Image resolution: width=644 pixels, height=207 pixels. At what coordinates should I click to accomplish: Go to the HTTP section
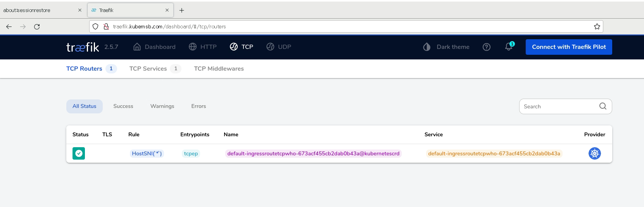(203, 47)
